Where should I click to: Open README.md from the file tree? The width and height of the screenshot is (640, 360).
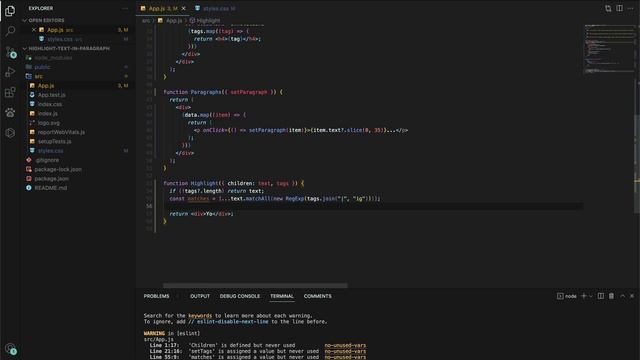[51, 188]
